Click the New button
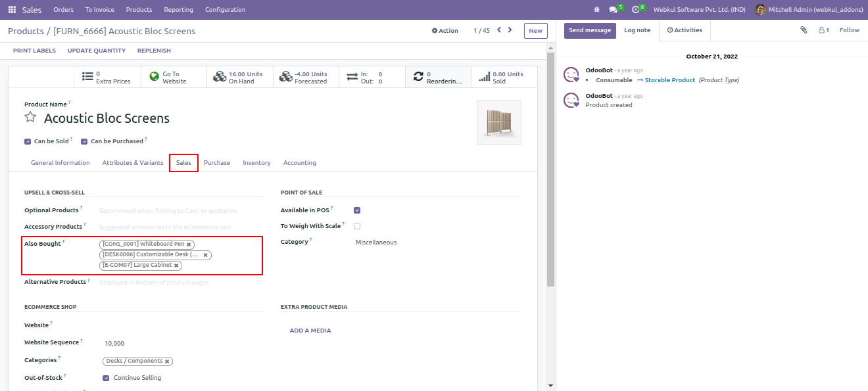Image resolution: width=868 pixels, height=391 pixels. click(536, 31)
